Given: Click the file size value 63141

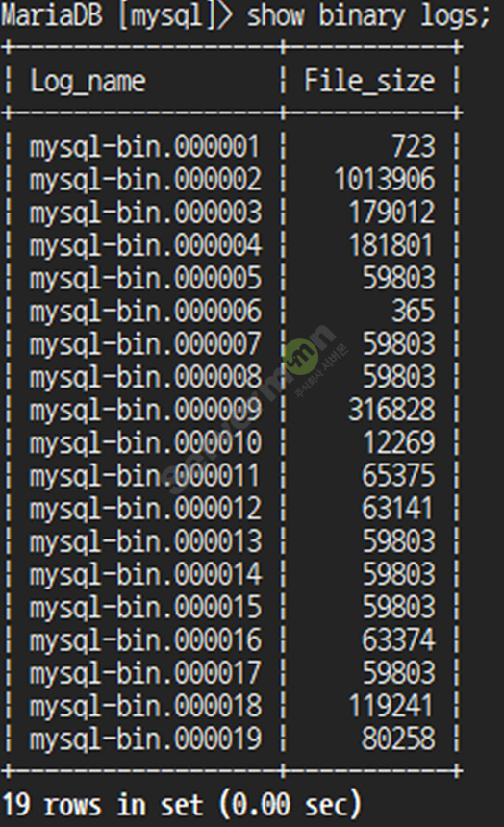Looking at the screenshot, I should [x=397, y=509].
